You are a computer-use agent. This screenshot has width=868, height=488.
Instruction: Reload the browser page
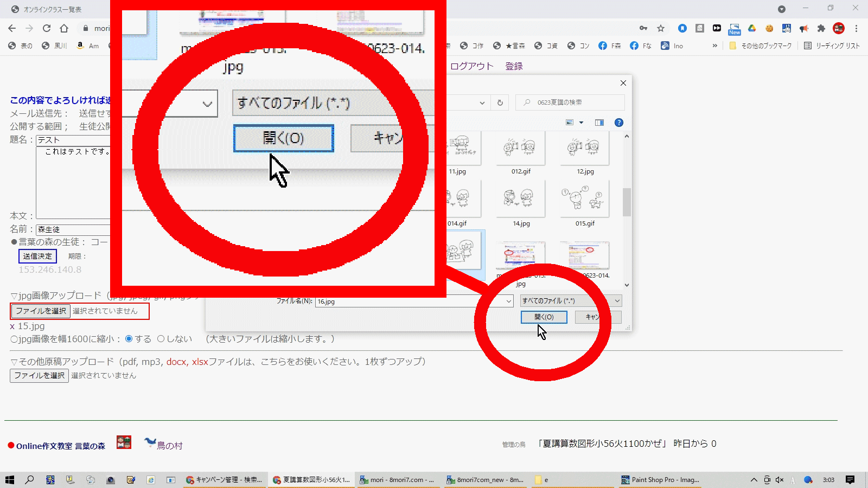click(x=47, y=28)
